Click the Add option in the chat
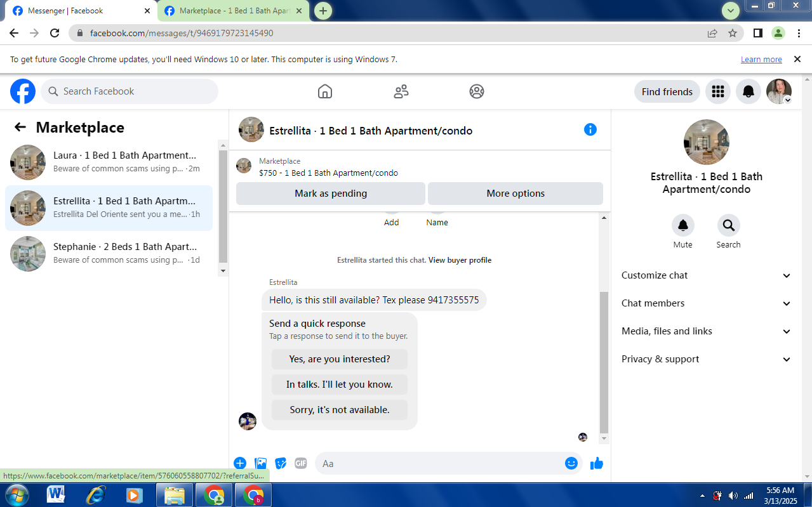The height and width of the screenshot is (507, 812). tap(392, 222)
